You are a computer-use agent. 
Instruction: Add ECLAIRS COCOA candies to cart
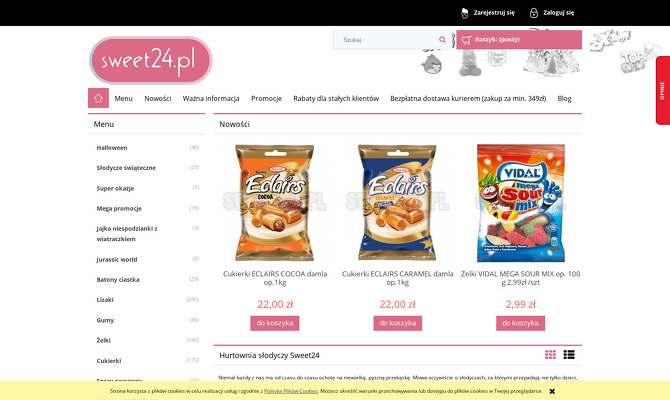click(x=275, y=323)
